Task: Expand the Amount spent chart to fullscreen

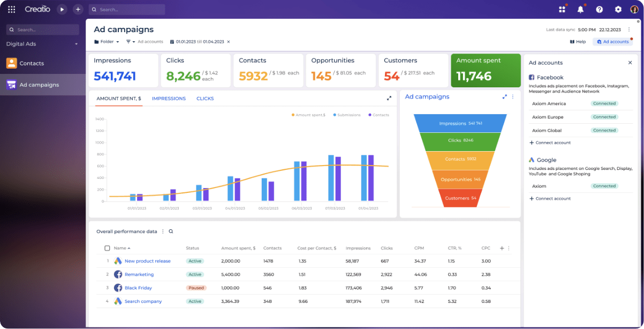Action: (389, 98)
